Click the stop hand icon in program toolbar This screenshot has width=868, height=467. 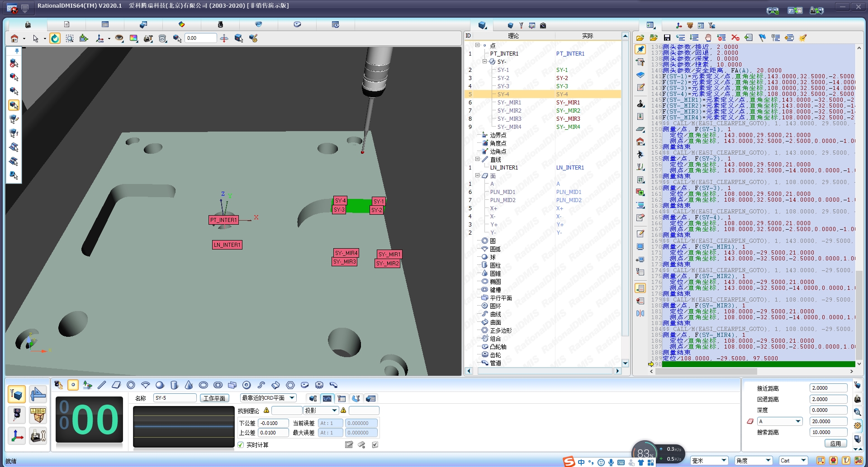point(708,38)
